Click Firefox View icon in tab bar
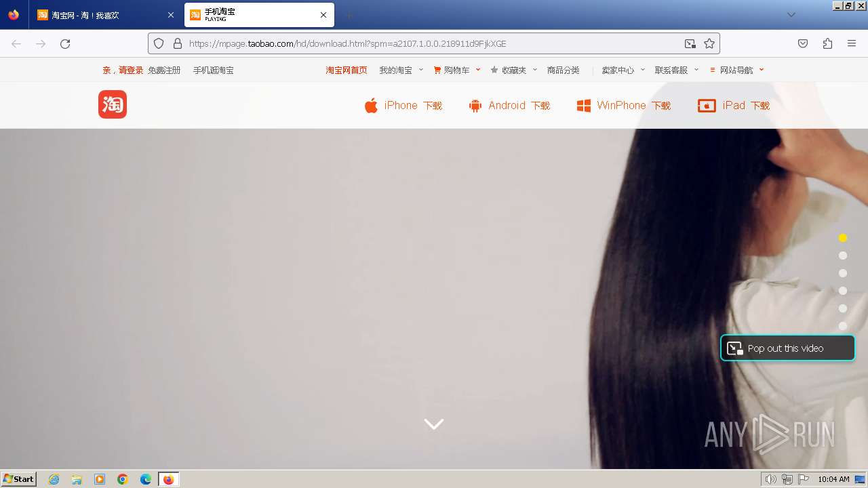This screenshot has height=488, width=868. (x=14, y=15)
